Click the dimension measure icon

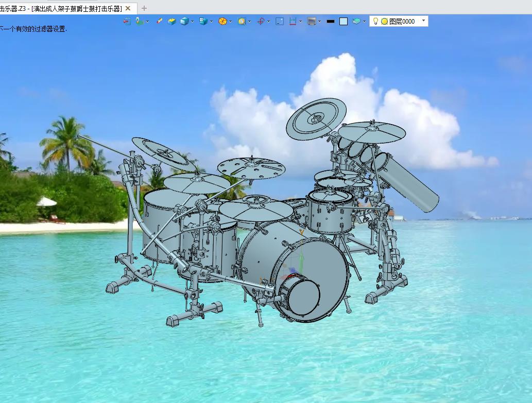tap(293, 21)
